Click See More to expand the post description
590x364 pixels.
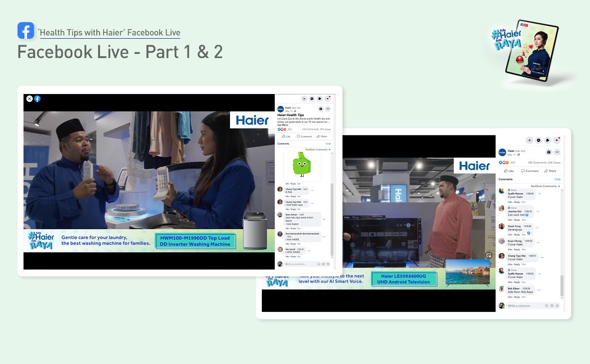(283, 125)
